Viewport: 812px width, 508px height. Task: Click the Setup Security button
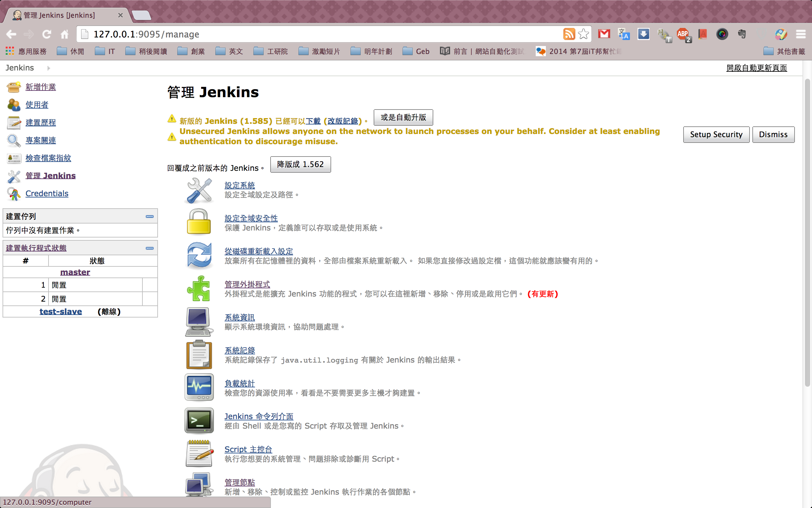click(716, 134)
